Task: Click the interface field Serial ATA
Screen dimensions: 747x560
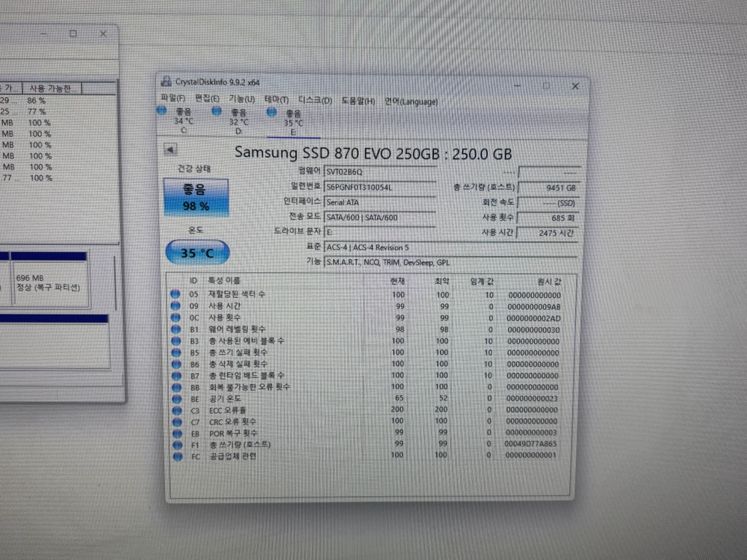Action: [379, 202]
